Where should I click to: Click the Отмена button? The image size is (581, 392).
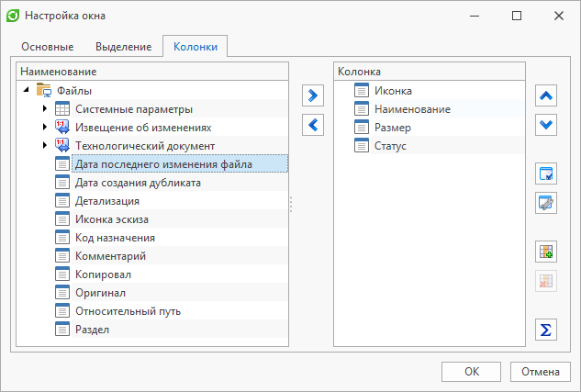click(x=541, y=372)
